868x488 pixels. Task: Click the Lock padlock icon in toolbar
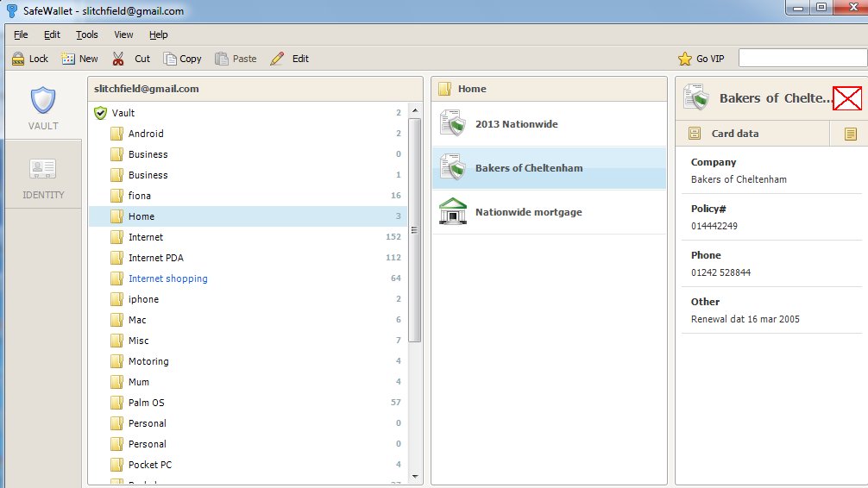(17, 59)
